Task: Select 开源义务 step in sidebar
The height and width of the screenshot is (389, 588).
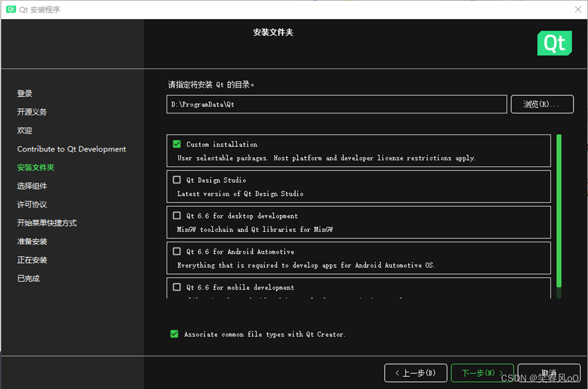Action: 32,112
